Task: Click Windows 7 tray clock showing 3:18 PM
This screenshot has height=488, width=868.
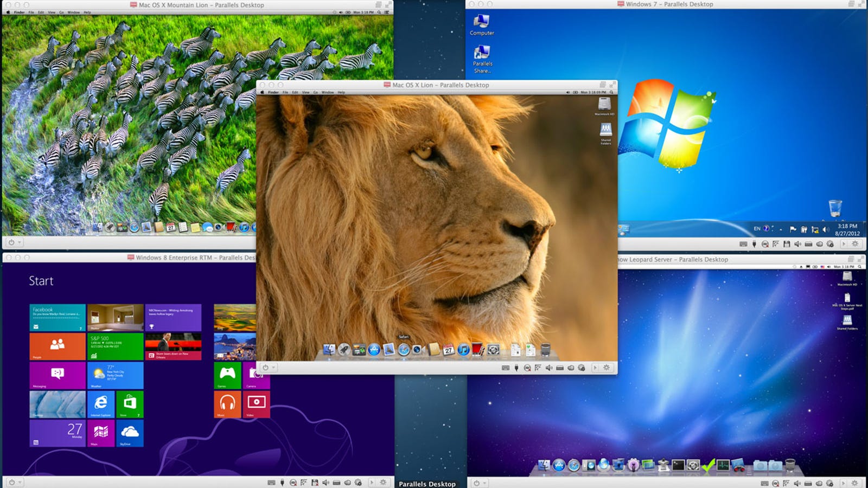Action: point(847,229)
